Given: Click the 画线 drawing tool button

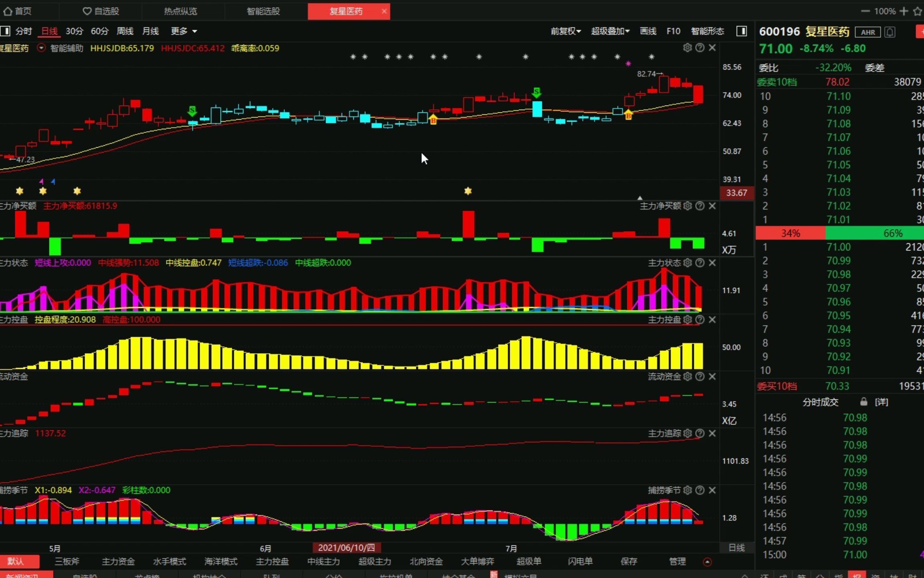Looking at the screenshot, I should point(648,31).
